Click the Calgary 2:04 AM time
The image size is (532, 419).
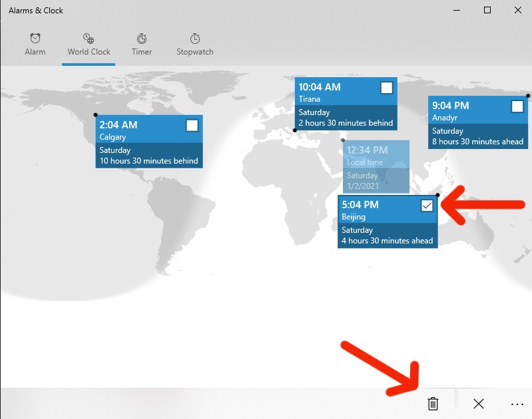[x=119, y=125]
